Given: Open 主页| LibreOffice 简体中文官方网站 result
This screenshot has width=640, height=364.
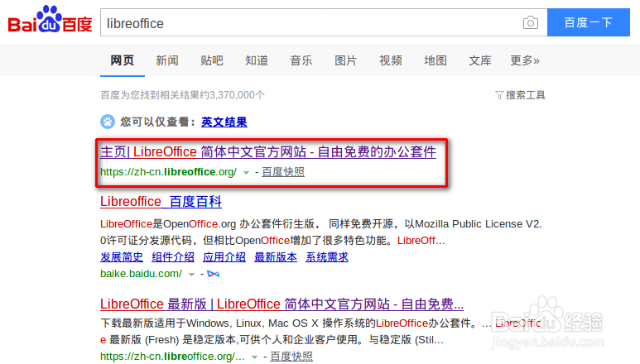Looking at the screenshot, I should click(x=268, y=151).
